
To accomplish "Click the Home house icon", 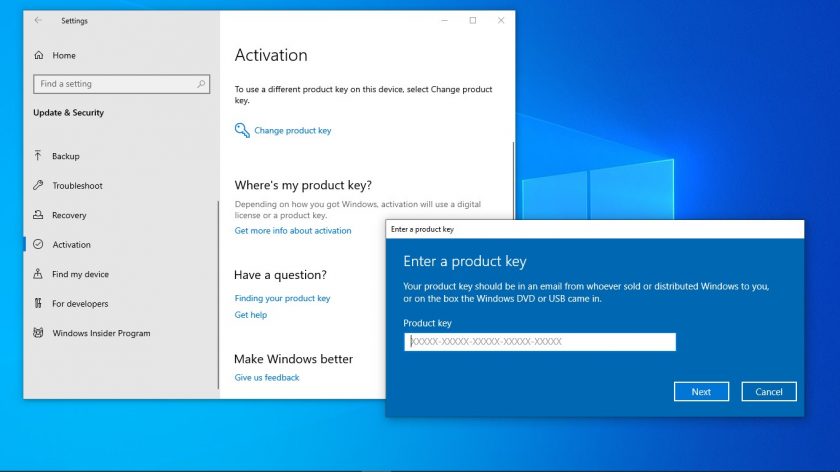I will (x=39, y=55).
